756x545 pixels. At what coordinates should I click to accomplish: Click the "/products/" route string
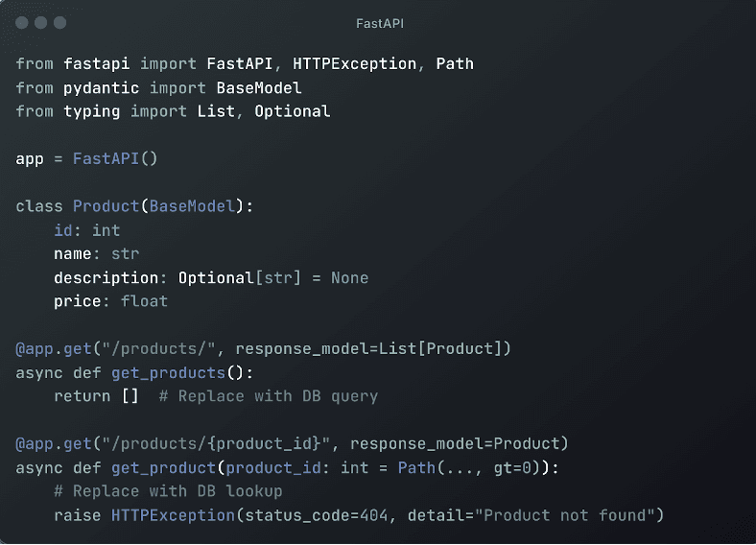(x=158, y=348)
